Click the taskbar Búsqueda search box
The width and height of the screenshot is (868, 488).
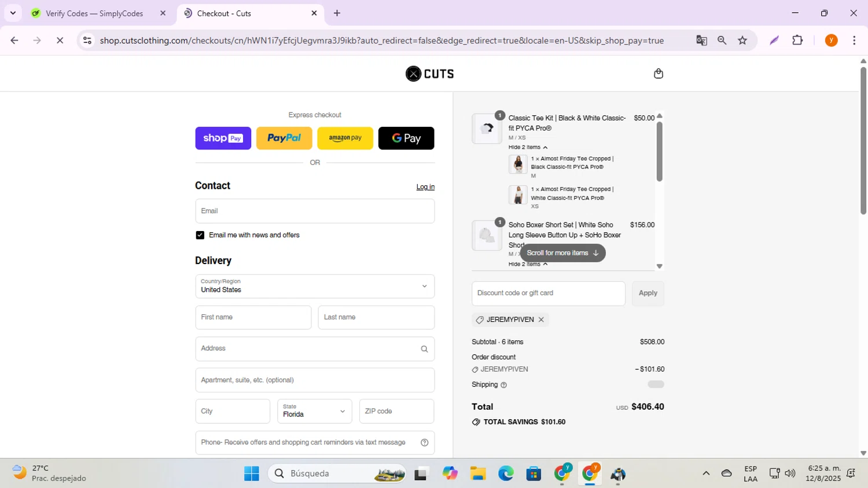click(x=337, y=474)
